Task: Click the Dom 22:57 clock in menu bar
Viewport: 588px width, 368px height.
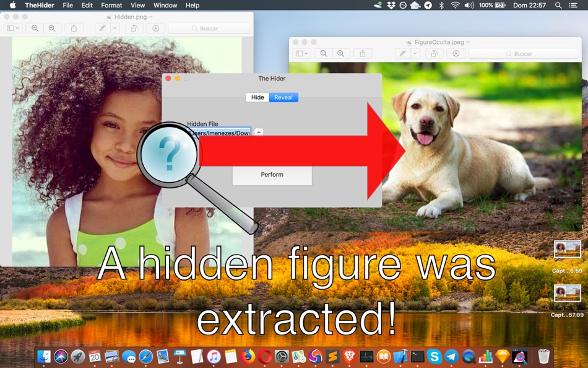Action: [x=529, y=5]
